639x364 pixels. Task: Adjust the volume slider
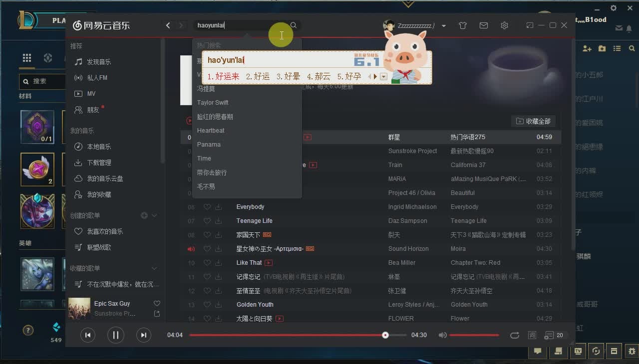[x=474, y=335]
